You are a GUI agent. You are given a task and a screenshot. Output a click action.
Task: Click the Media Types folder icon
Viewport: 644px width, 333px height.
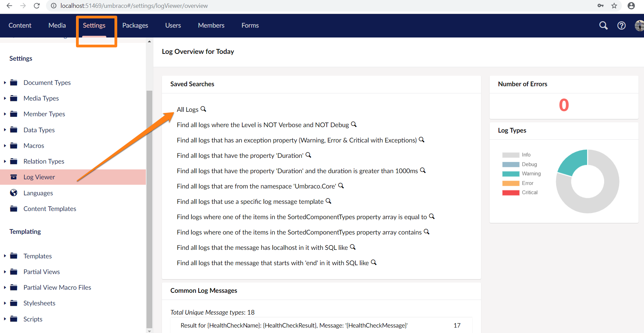click(14, 98)
